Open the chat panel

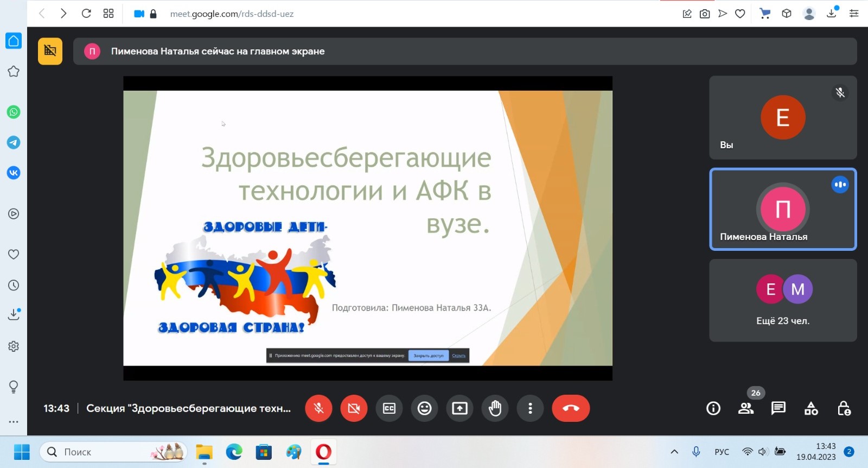point(778,408)
